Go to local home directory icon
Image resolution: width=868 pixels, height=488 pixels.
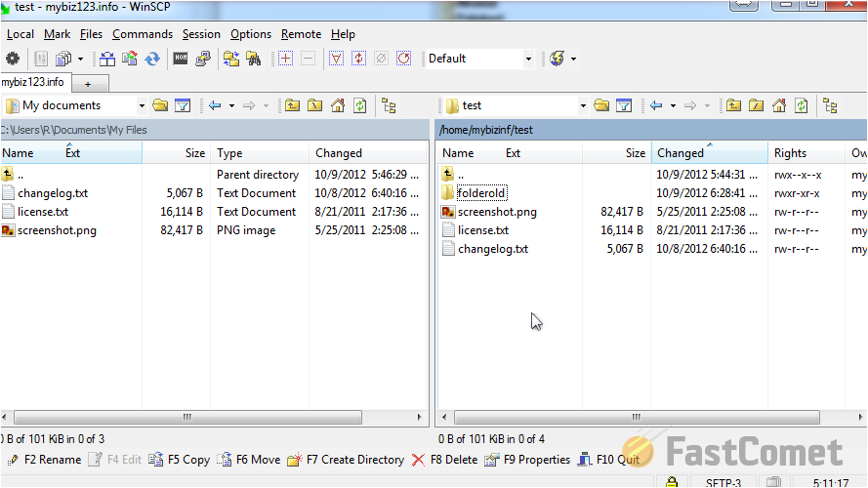pyautogui.click(x=338, y=105)
